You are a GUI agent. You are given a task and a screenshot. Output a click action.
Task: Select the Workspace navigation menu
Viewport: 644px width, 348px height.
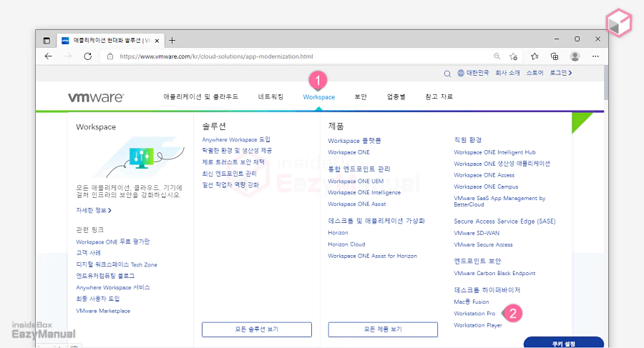point(318,97)
